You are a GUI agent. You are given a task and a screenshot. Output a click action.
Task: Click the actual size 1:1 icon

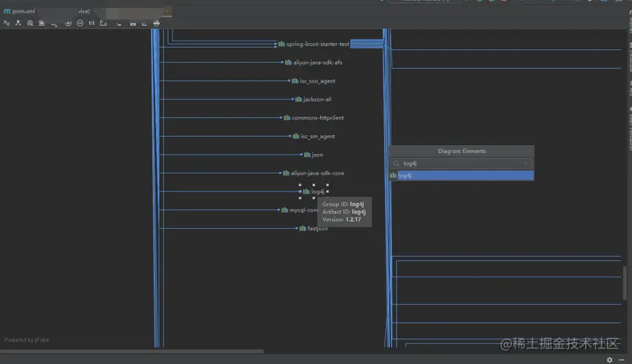click(x=91, y=23)
